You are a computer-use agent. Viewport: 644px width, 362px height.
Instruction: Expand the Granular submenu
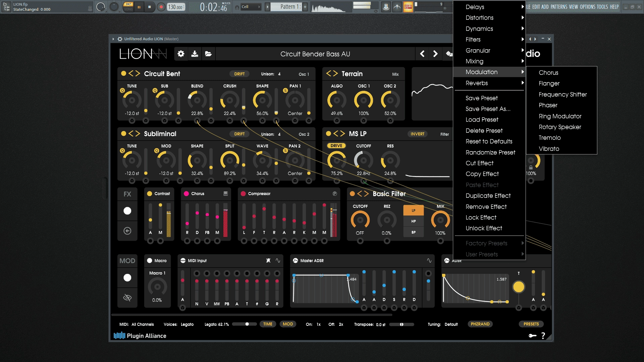coord(489,50)
